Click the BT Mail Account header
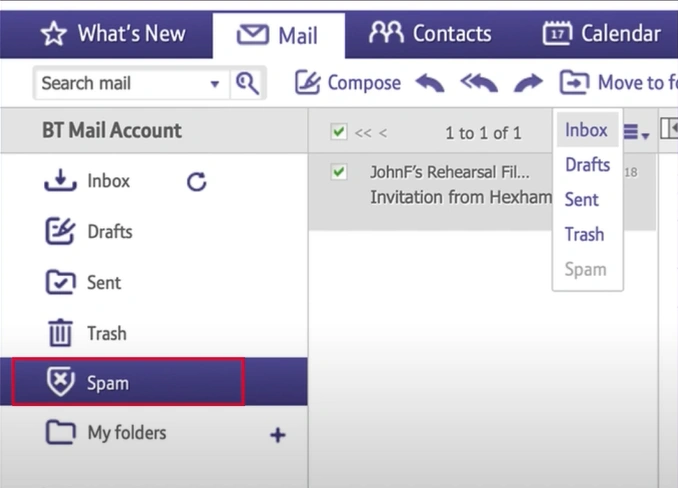This screenshot has width=678, height=488. pyautogui.click(x=112, y=130)
